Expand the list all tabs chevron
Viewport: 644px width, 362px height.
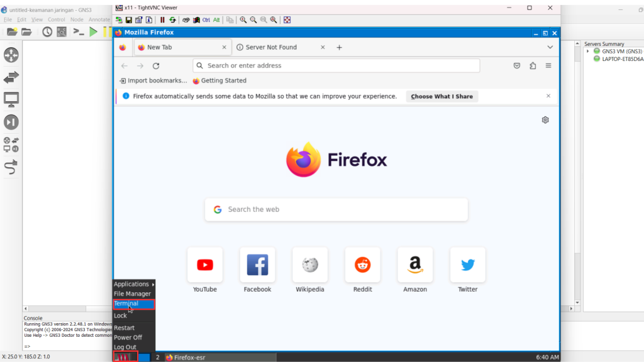[x=550, y=47]
